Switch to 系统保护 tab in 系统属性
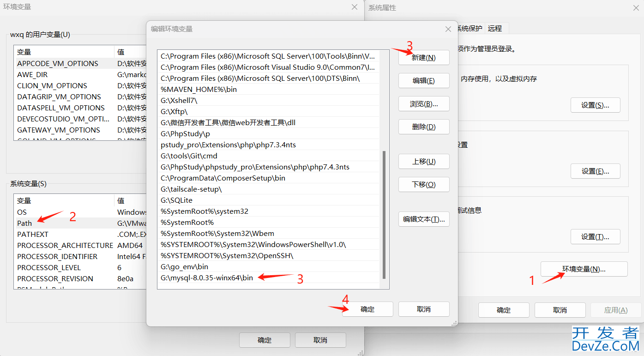The image size is (644, 356). pos(469,28)
